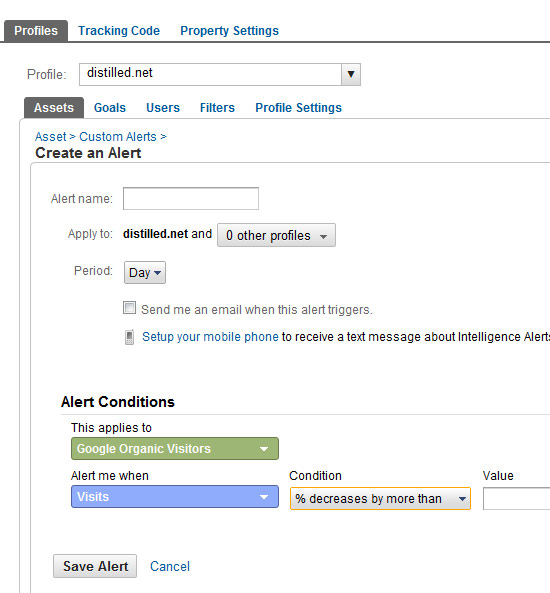Enable email notification checkbox for alert
This screenshot has height=593, width=550.
coord(129,307)
